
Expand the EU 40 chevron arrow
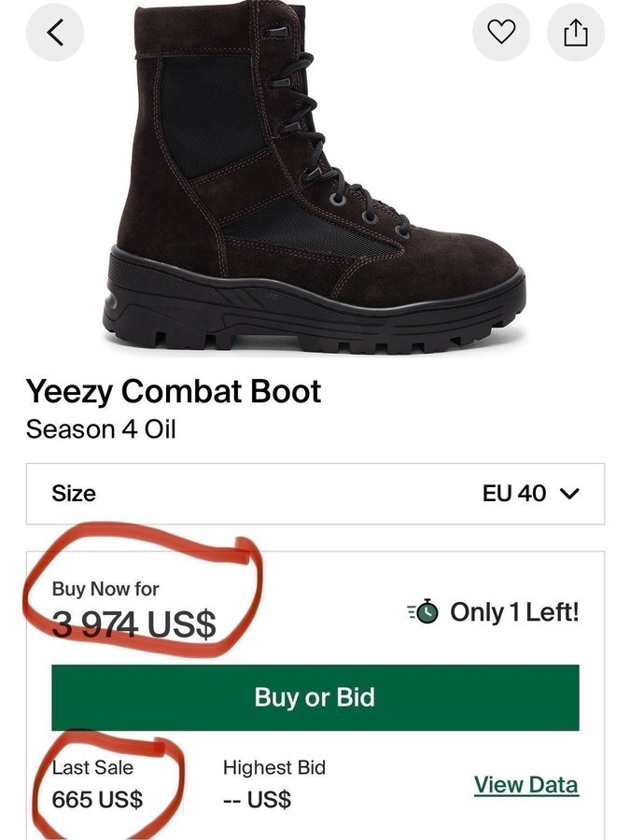pos(568,494)
